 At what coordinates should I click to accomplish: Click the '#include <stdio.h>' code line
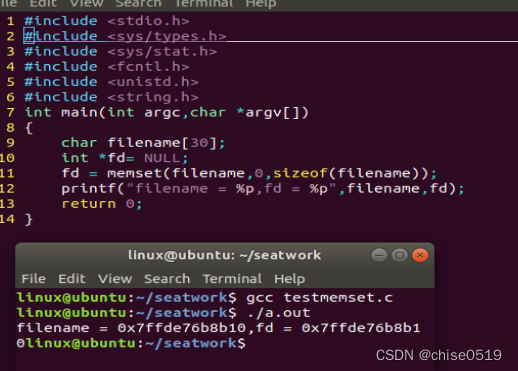point(107,21)
